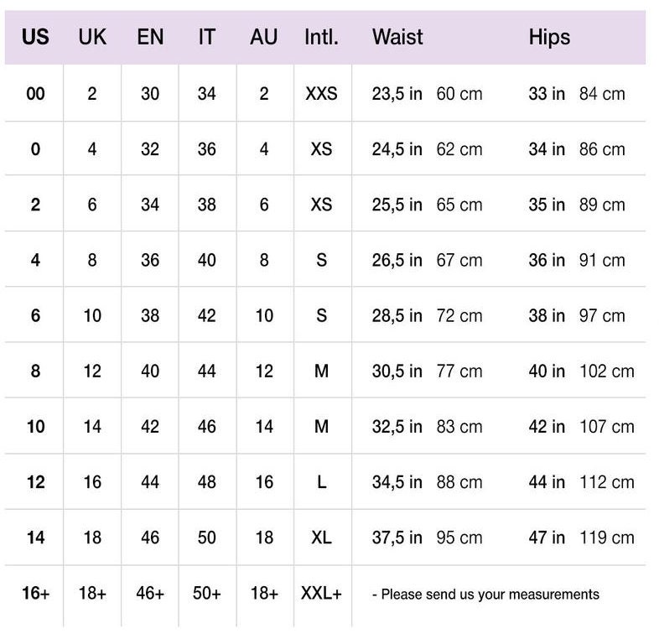
Task: Select the Waist column header
Action: (397, 37)
